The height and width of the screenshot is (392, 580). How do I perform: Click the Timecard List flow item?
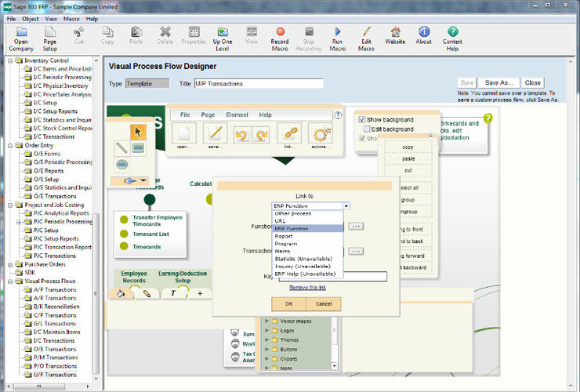point(151,234)
